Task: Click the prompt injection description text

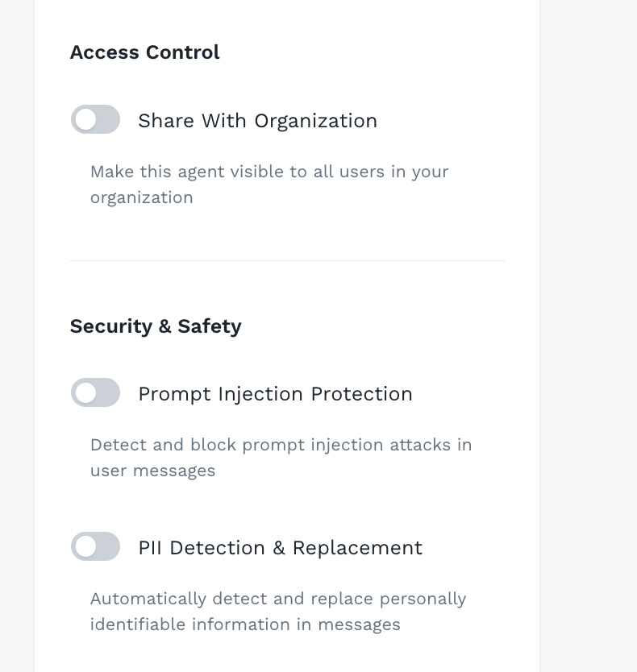Action: tap(281, 457)
